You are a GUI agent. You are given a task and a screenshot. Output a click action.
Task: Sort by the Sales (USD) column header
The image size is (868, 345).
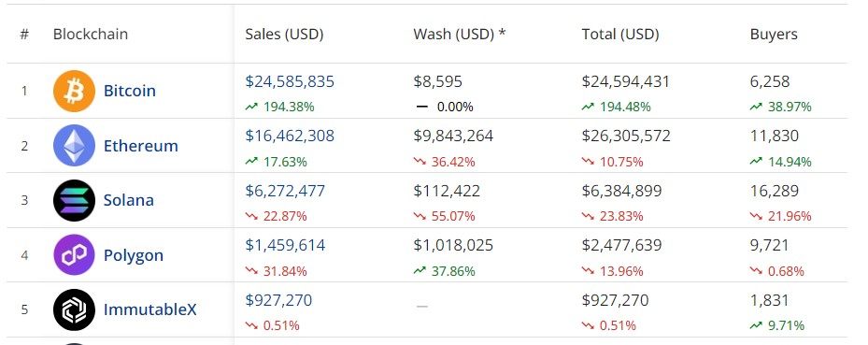click(284, 35)
